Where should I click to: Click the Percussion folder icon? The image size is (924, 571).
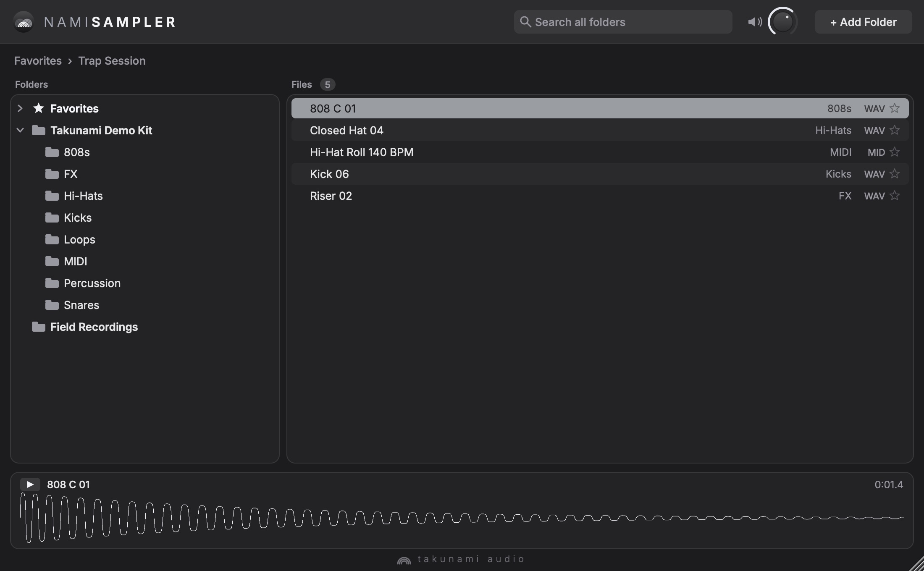(x=52, y=283)
